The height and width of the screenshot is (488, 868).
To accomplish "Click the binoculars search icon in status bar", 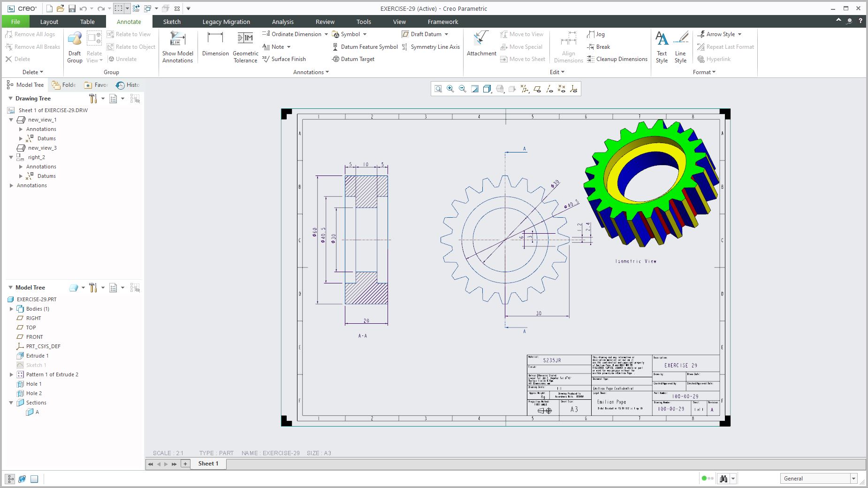I will (x=723, y=479).
